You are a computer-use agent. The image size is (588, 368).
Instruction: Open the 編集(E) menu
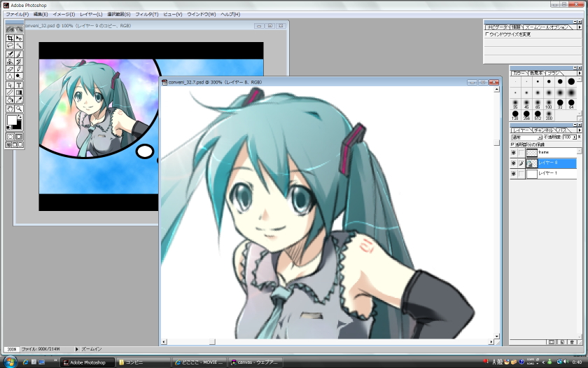(x=41, y=14)
